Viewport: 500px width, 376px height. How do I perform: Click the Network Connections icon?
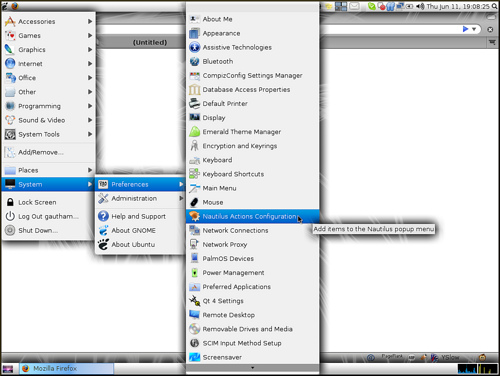tap(194, 230)
